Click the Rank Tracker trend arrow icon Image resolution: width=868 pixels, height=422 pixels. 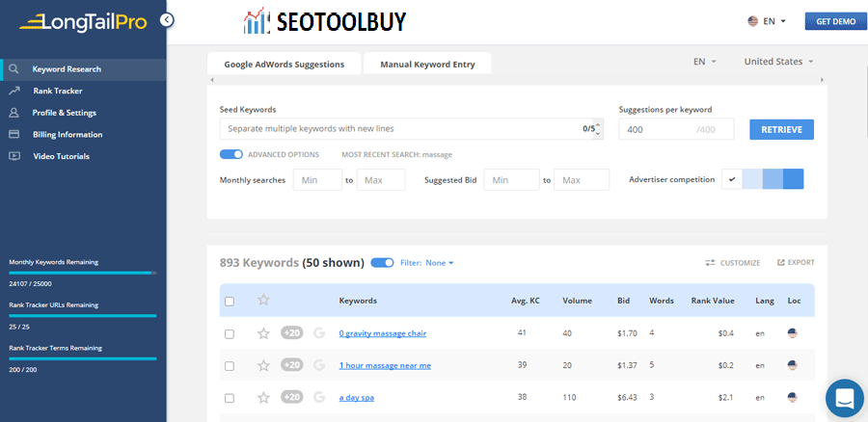click(x=14, y=91)
